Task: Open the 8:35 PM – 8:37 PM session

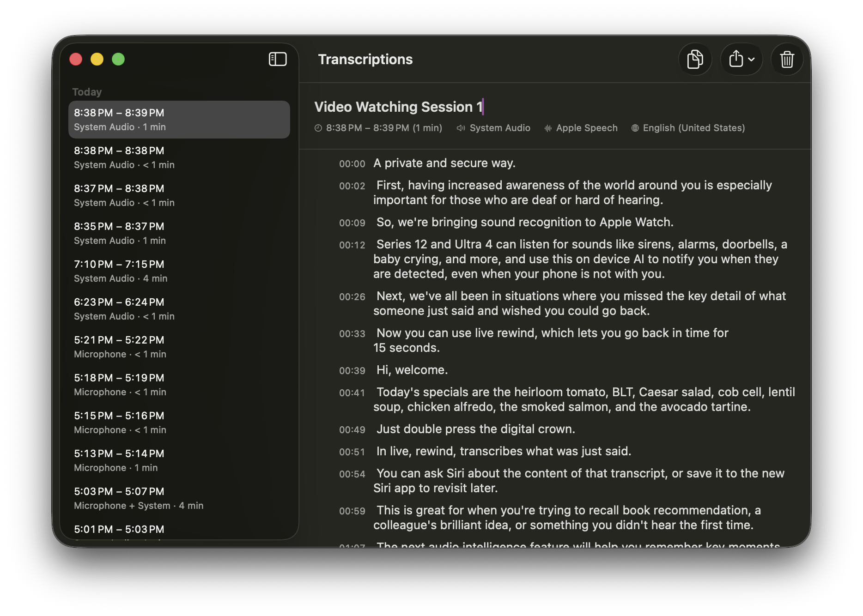Action: [179, 233]
